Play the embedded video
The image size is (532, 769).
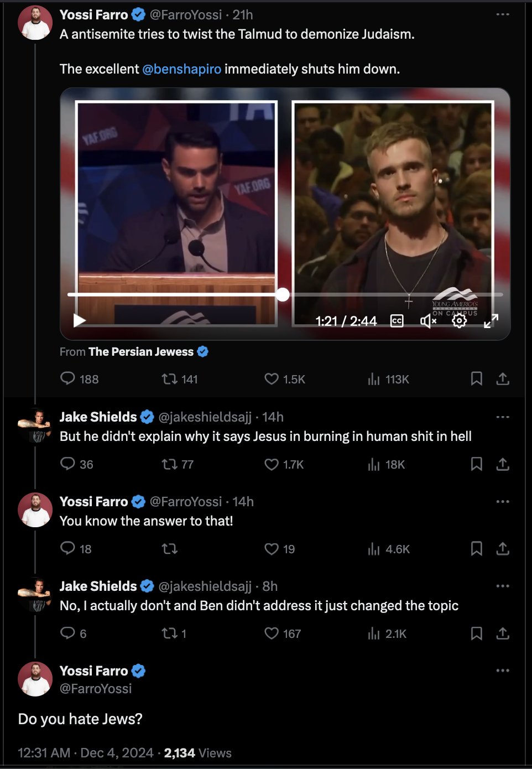point(80,320)
